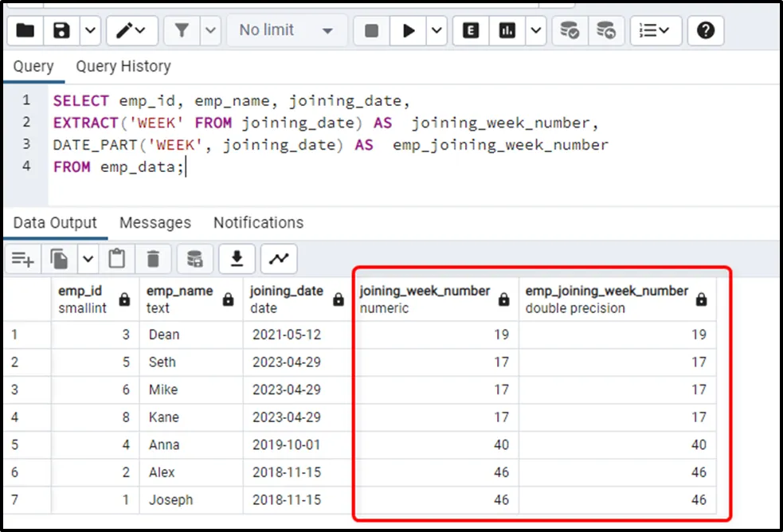Open the Help question mark icon

pyautogui.click(x=705, y=31)
